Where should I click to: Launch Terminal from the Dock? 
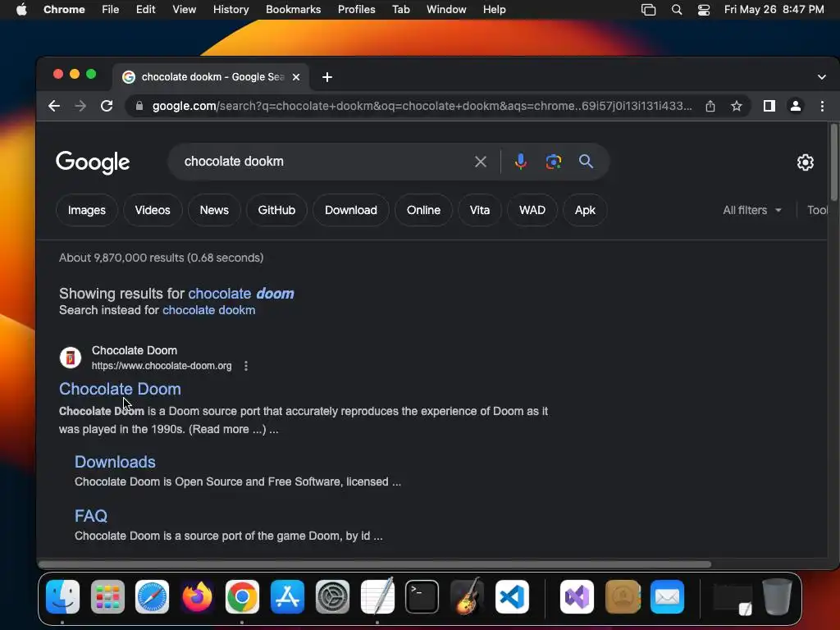tap(422, 597)
